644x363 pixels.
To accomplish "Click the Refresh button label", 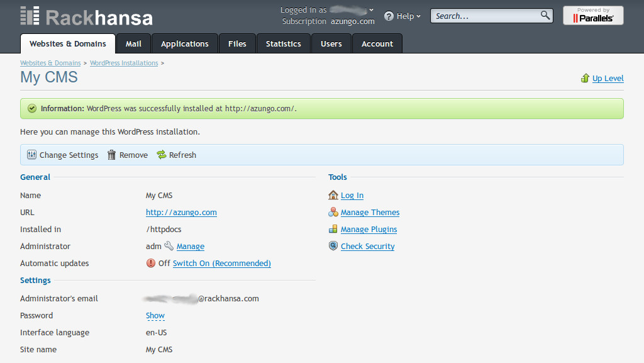I will coord(183,155).
